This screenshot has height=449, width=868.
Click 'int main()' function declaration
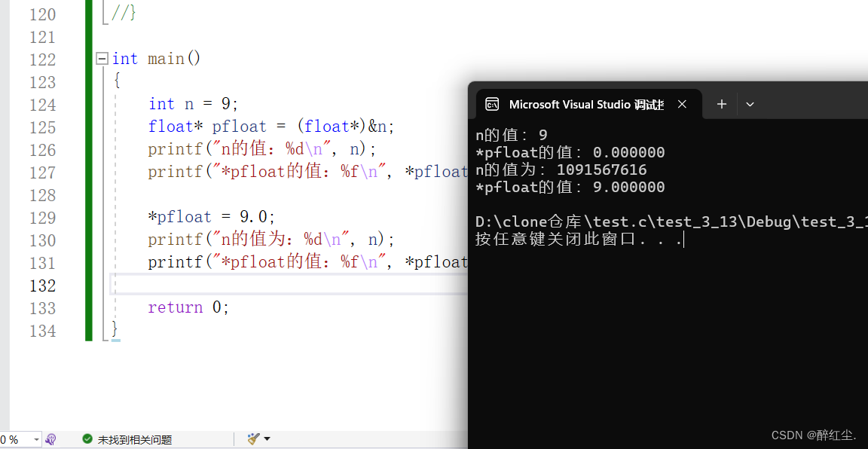156,59
